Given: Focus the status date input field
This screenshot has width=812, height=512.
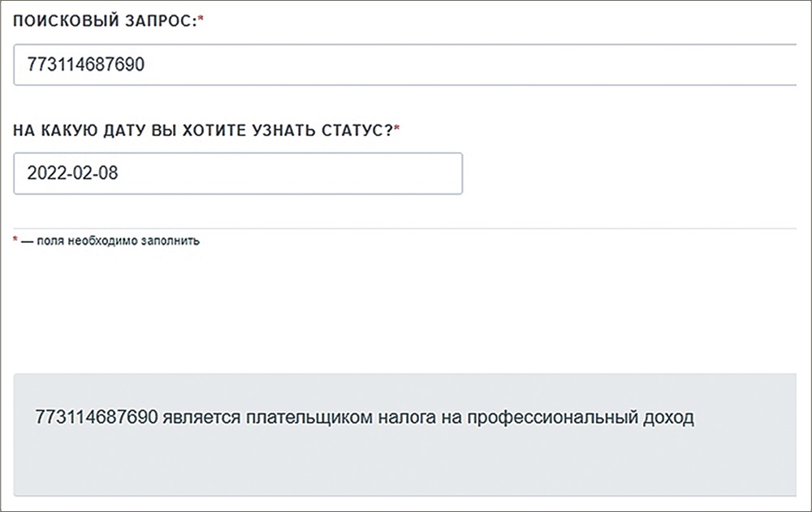Looking at the screenshot, I should [238, 173].
